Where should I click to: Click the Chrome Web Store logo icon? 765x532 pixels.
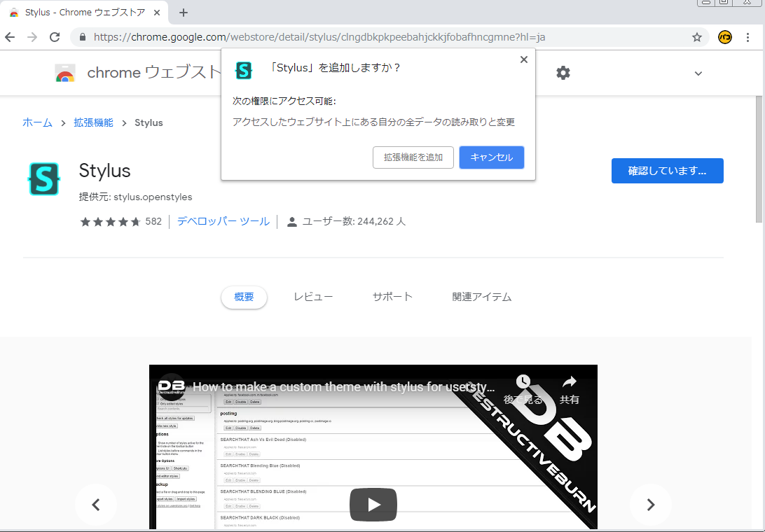[x=65, y=73]
